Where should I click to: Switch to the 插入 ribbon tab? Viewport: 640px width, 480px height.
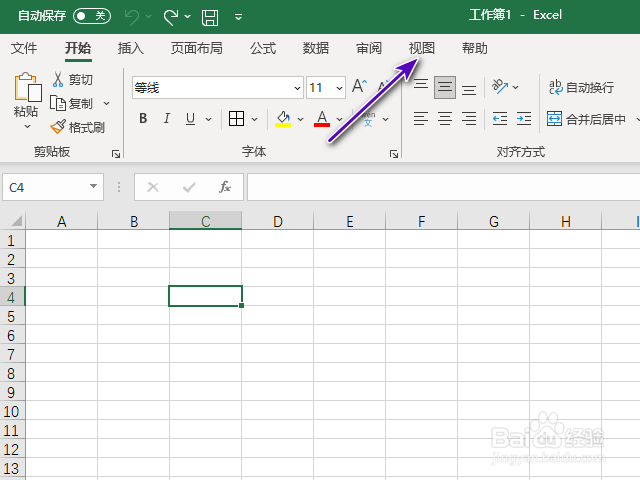click(x=131, y=48)
